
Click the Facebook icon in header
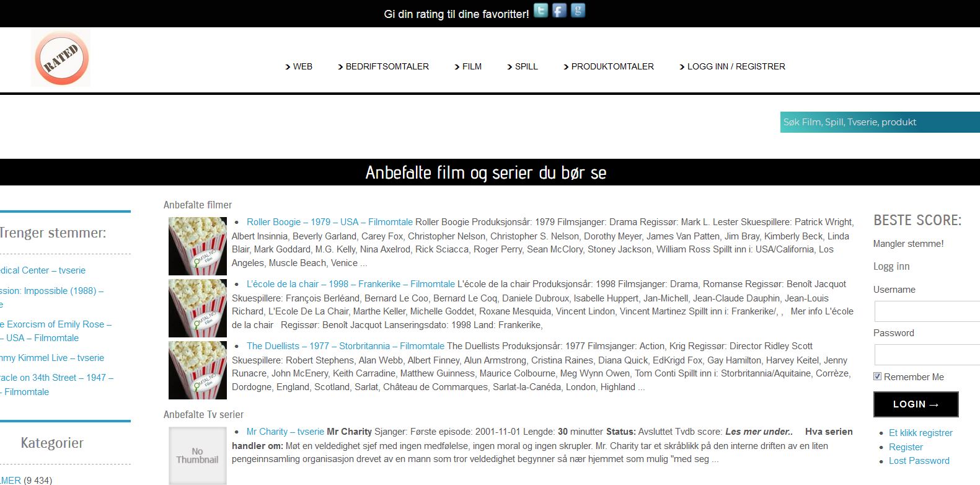tap(559, 11)
